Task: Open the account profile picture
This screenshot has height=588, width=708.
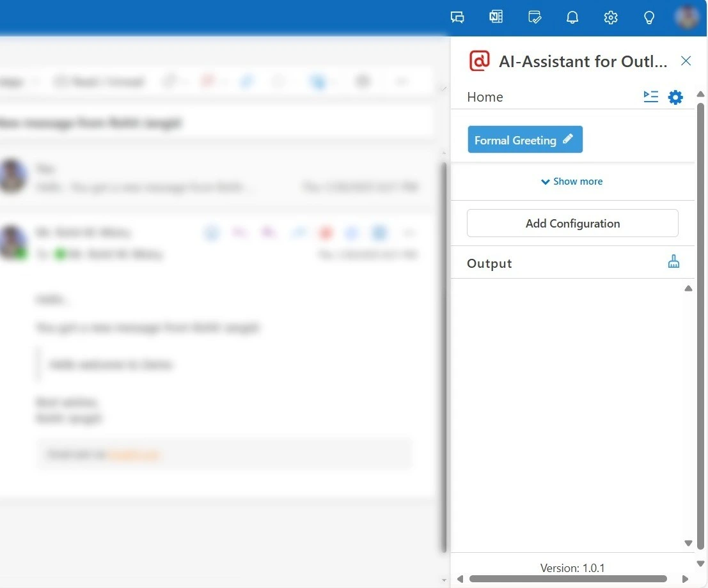Action: point(687,17)
